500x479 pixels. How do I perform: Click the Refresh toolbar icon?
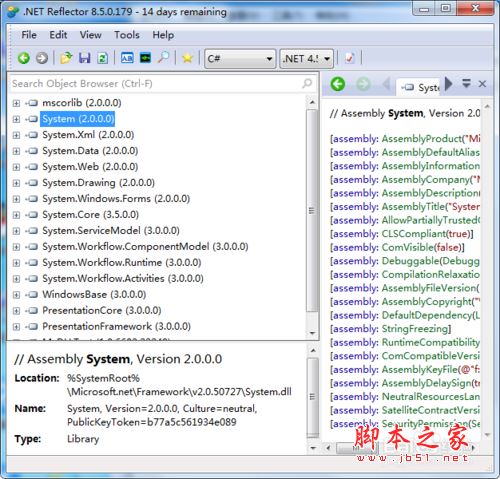(x=102, y=58)
